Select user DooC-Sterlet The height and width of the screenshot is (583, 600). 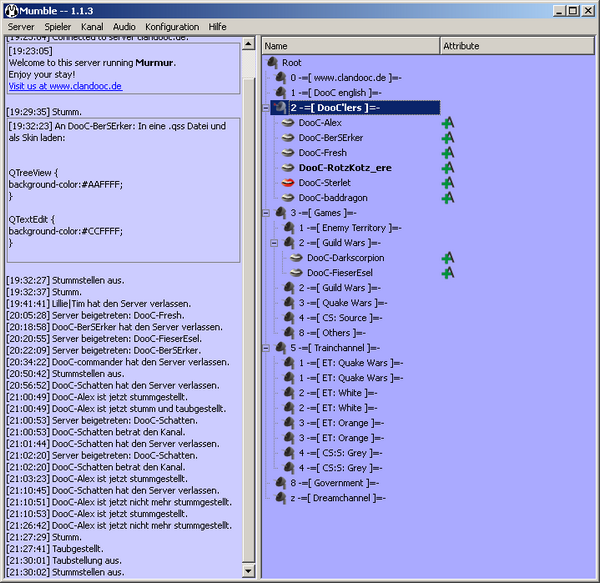click(x=324, y=183)
